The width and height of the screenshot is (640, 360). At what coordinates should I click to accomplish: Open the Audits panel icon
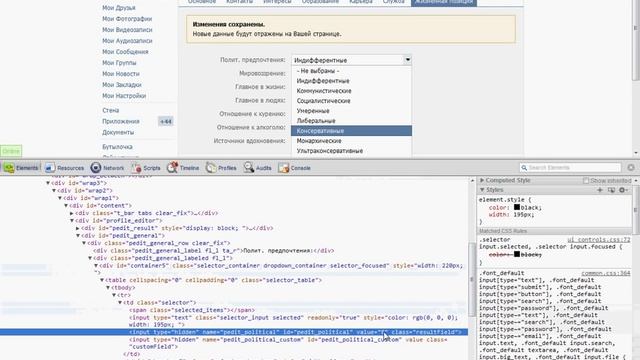[249, 167]
